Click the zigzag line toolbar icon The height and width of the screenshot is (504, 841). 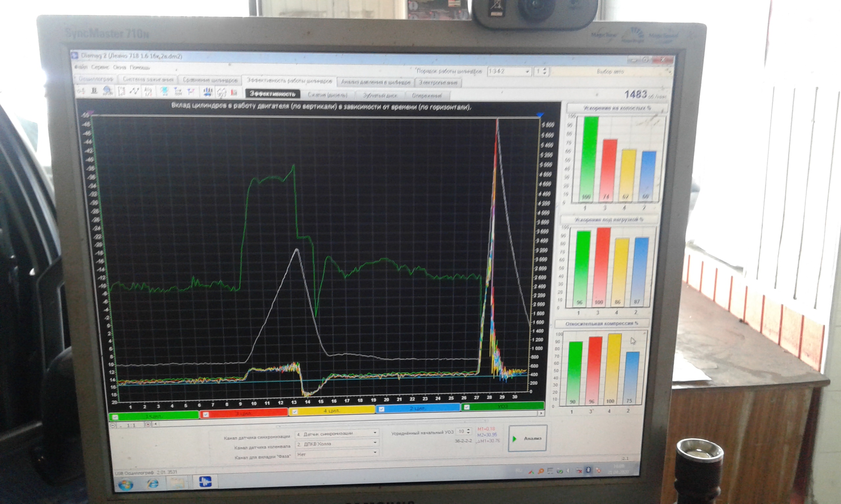tap(134, 91)
